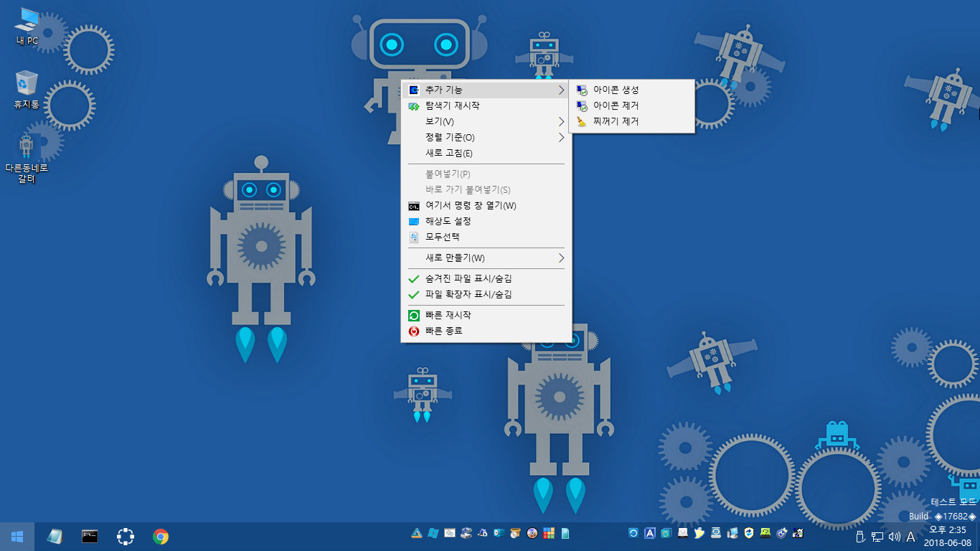Click the yellow ghost taskbar icon

tap(699, 533)
